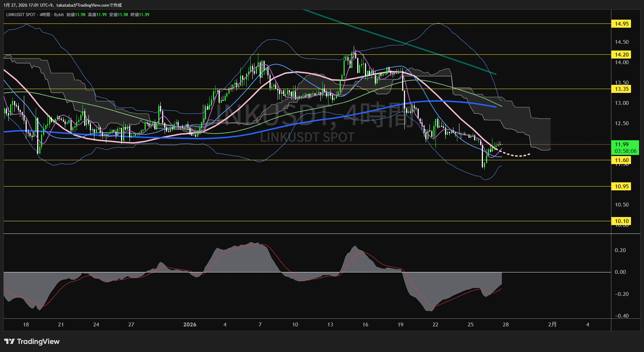Select the 10.10 yellow price label
Image resolution: width=644 pixels, height=352 pixels.
pyautogui.click(x=621, y=221)
